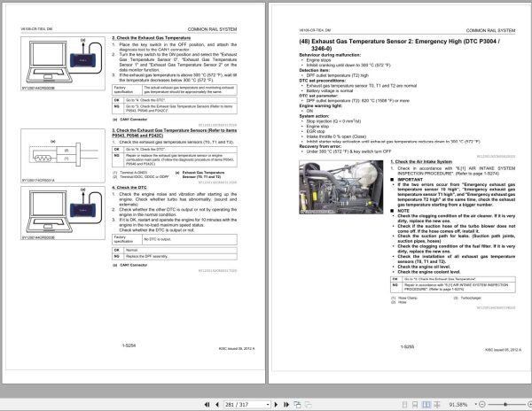Click the previous view icon
Image resolution: width=532 pixels, height=411 pixels.
297,405
